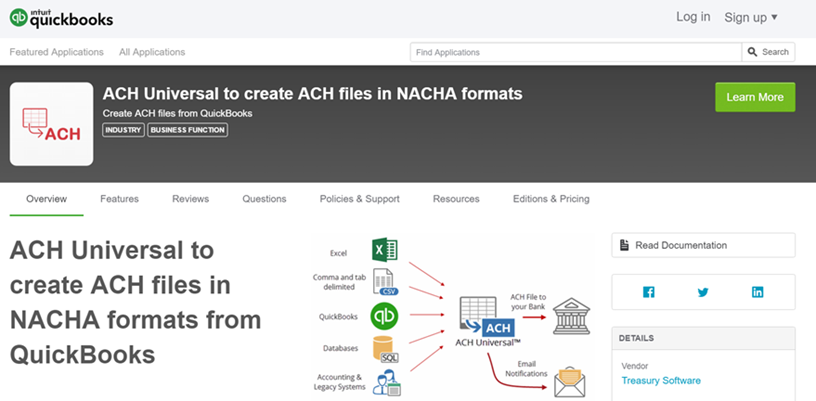
Task: Click the ACH Universal spreadsheet icon in the diagram
Action: (x=486, y=316)
